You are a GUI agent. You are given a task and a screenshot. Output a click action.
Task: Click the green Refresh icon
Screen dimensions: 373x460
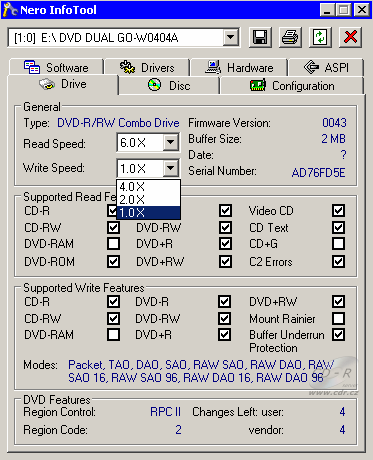click(x=320, y=37)
